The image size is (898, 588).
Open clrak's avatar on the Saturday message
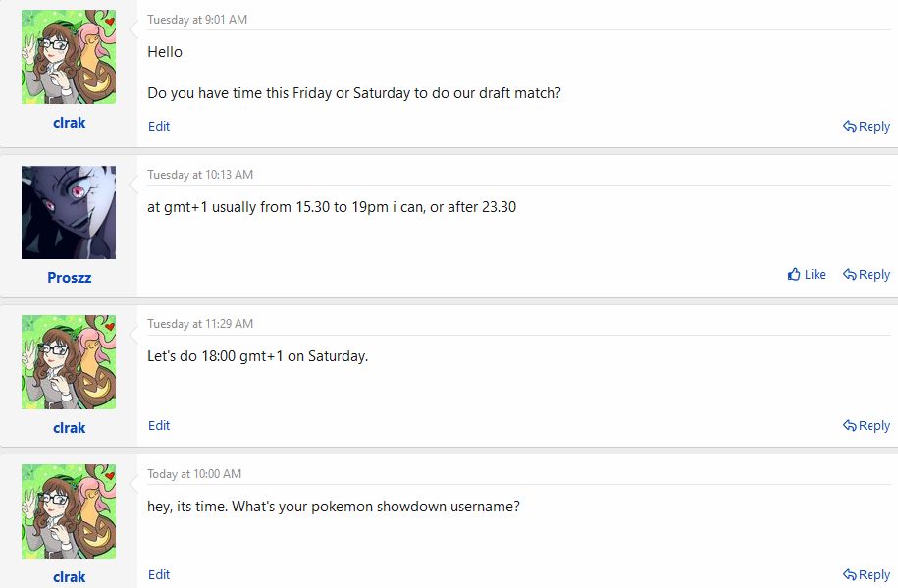click(x=69, y=362)
